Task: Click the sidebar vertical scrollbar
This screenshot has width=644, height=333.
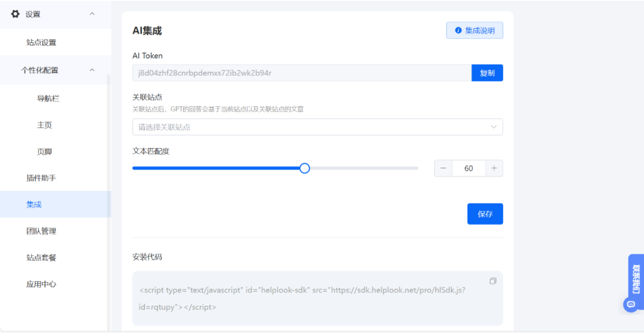Action: click(x=109, y=202)
